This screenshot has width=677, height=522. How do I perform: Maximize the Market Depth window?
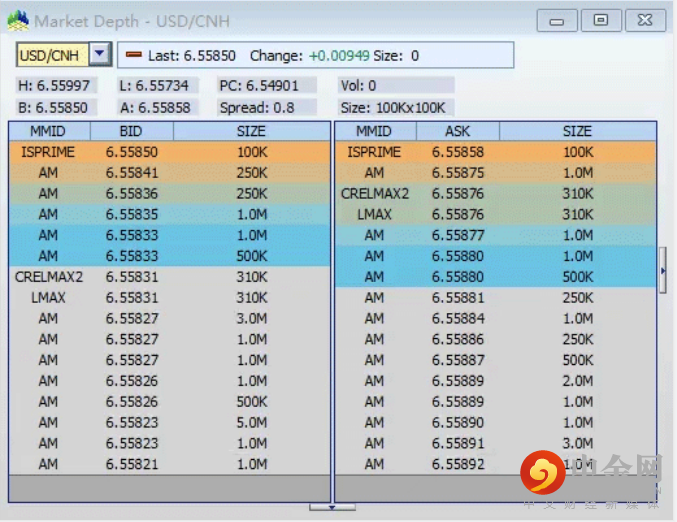pyautogui.click(x=600, y=20)
